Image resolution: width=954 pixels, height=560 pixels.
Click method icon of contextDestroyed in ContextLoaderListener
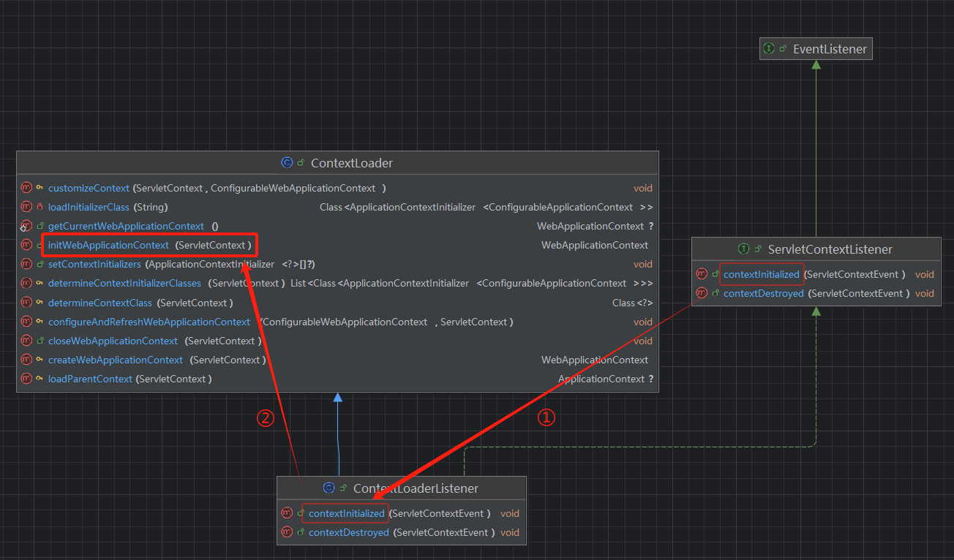tap(287, 532)
